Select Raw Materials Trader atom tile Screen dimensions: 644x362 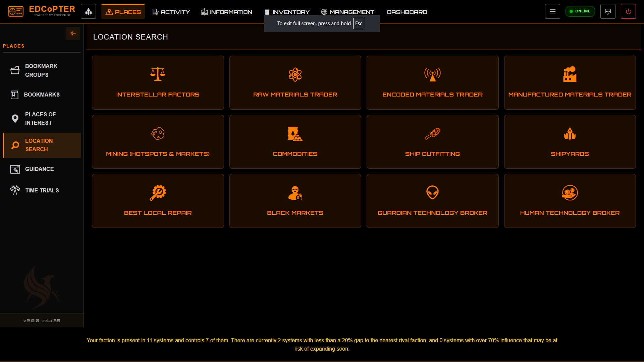295,82
